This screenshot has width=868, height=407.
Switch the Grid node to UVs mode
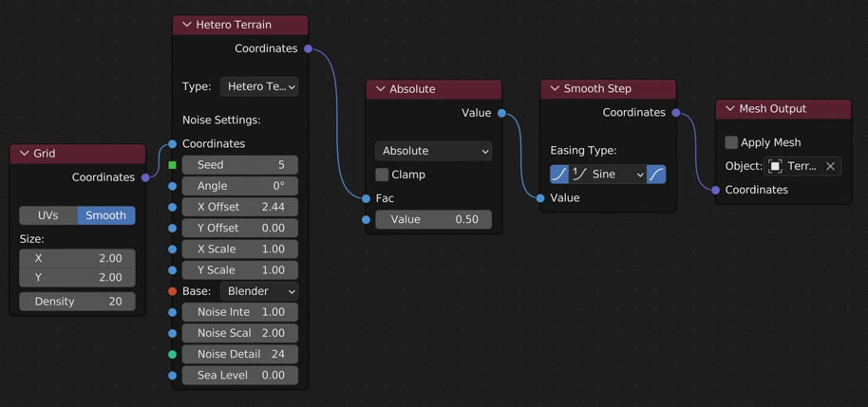[48, 215]
